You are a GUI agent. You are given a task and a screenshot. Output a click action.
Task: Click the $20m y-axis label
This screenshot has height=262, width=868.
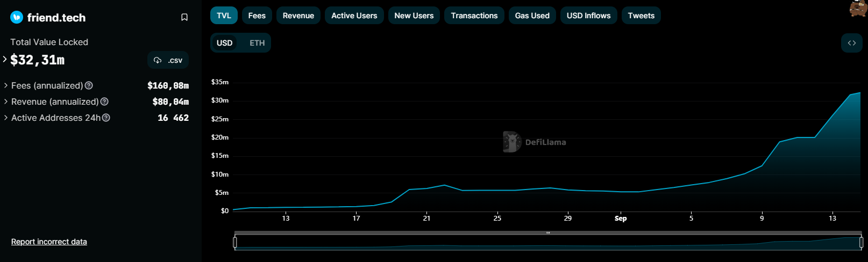[x=220, y=137]
